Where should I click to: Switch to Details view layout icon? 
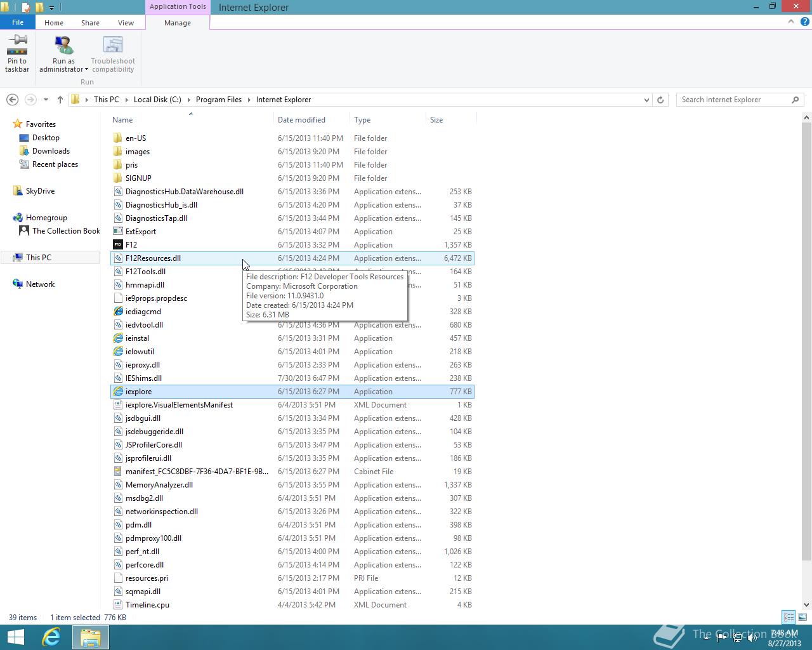tap(789, 617)
